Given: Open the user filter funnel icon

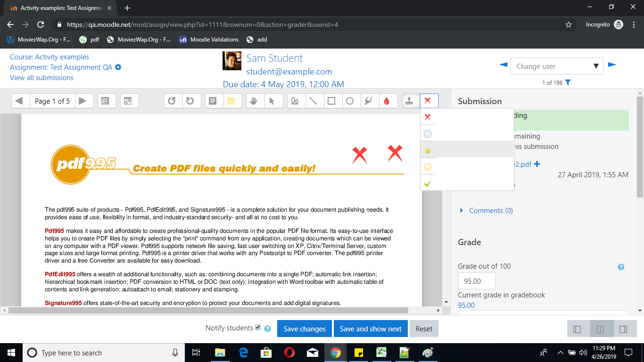Looking at the screenshot, I should tap(568, 82).
